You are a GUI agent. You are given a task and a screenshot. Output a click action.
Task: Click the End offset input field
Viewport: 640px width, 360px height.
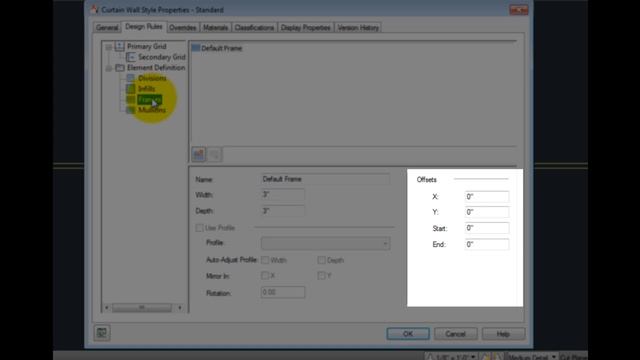tap(487, 244)
